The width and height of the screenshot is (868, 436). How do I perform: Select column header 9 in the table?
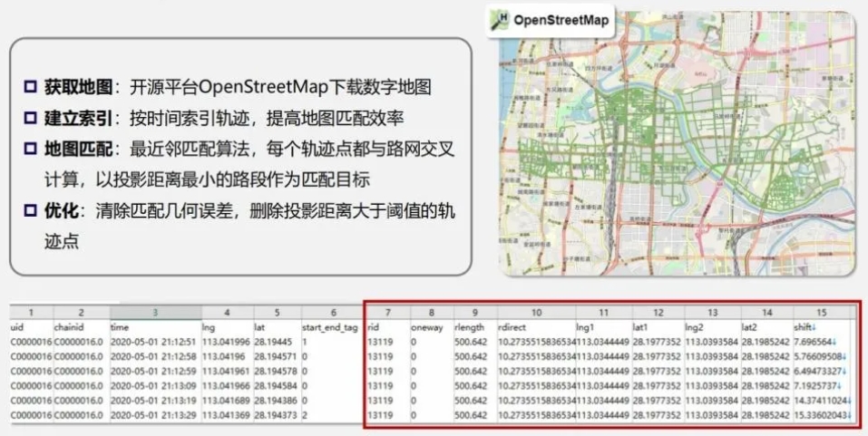point(475,313)
